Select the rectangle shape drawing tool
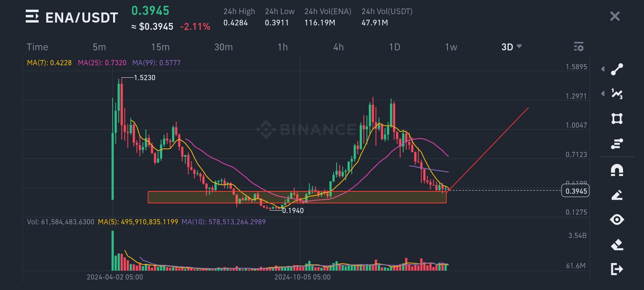The width and height of the screenshot is (644, 290). 617,119
